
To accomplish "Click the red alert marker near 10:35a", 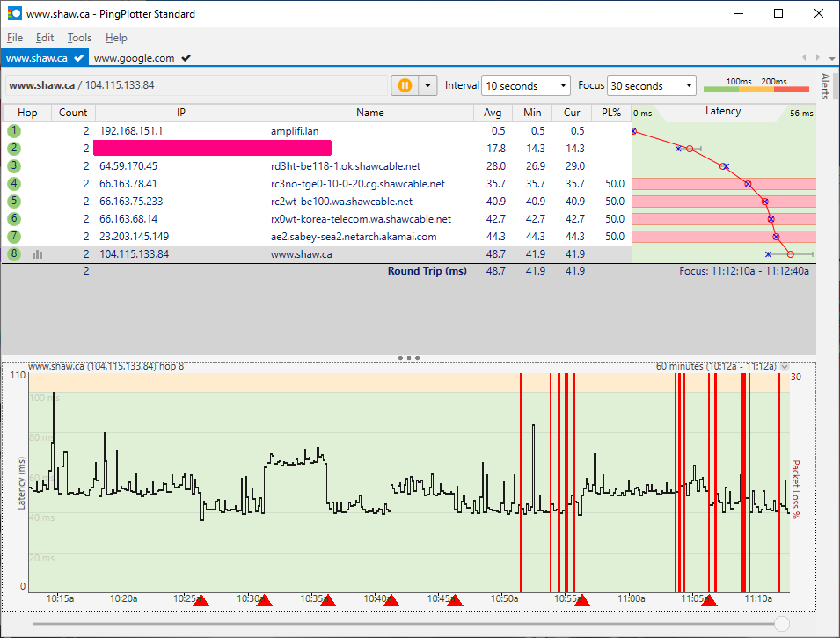I will [x=328, y=600].
